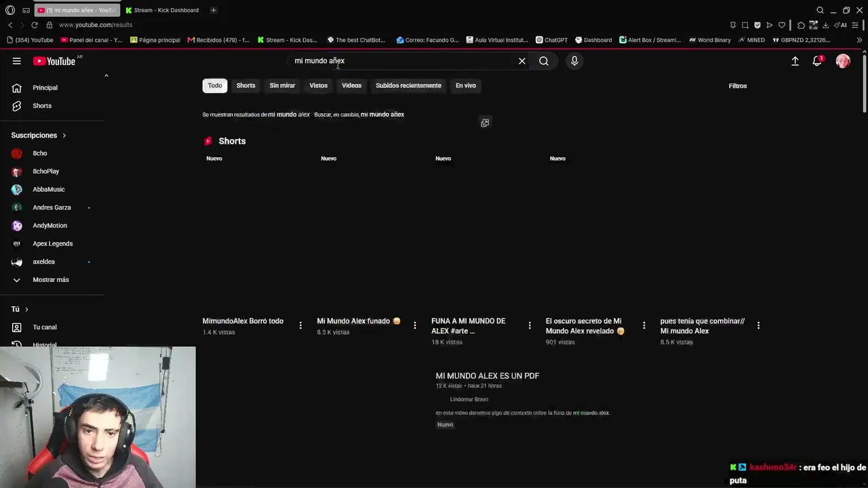Open the Panel del canal bookmark
This screenshot has height=488, width=868.
coord(90,40)
